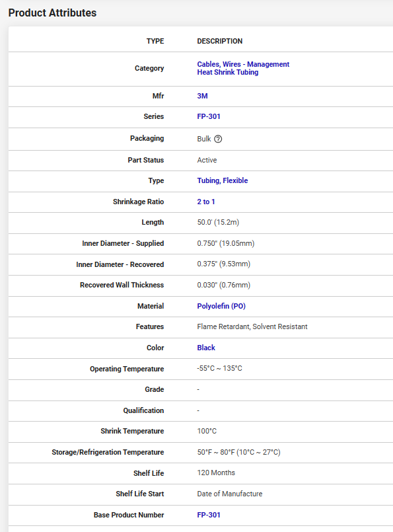
Task: Click the Date of Manufacture value
Action: tap(230, 494)
